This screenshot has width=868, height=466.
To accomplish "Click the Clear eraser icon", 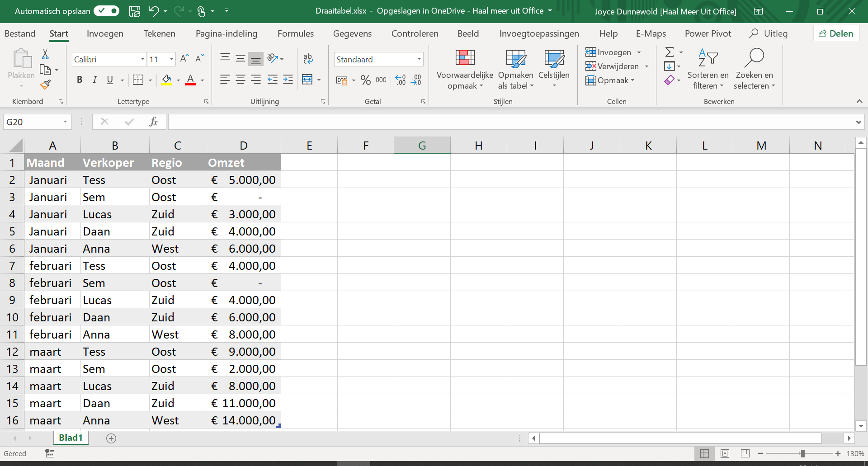I will pyautogui.click(x=670, y=80).
